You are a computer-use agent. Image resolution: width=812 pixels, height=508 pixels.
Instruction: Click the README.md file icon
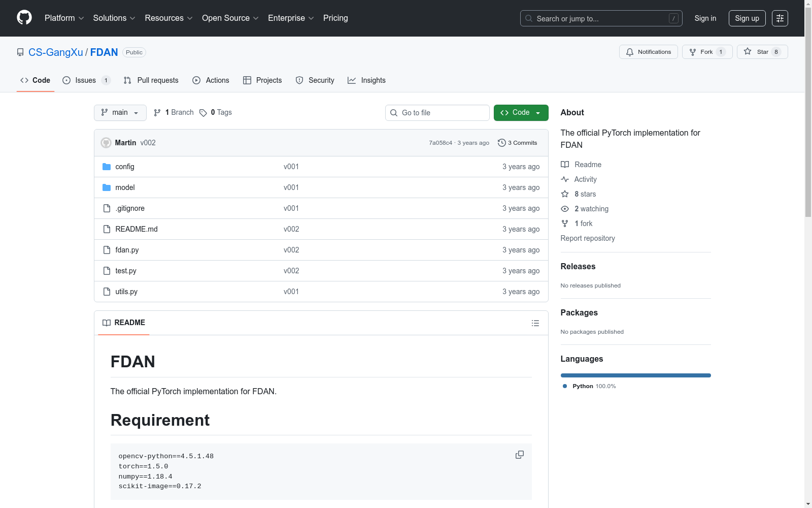pyautogui.click(x=107, y=229)
